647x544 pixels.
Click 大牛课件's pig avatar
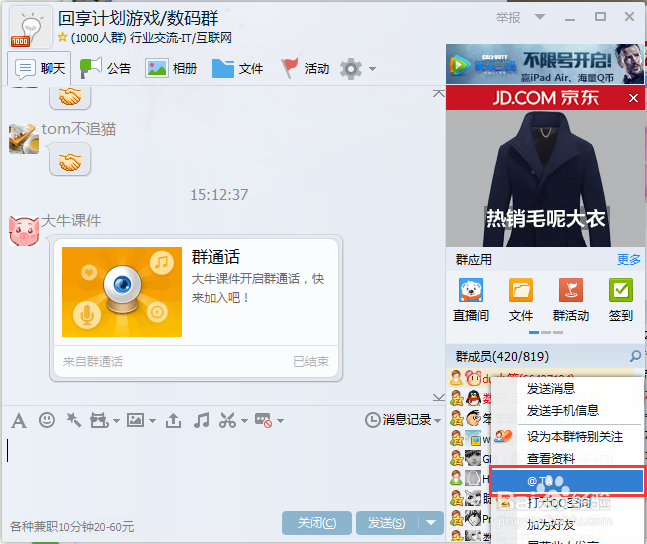(24, 231)
